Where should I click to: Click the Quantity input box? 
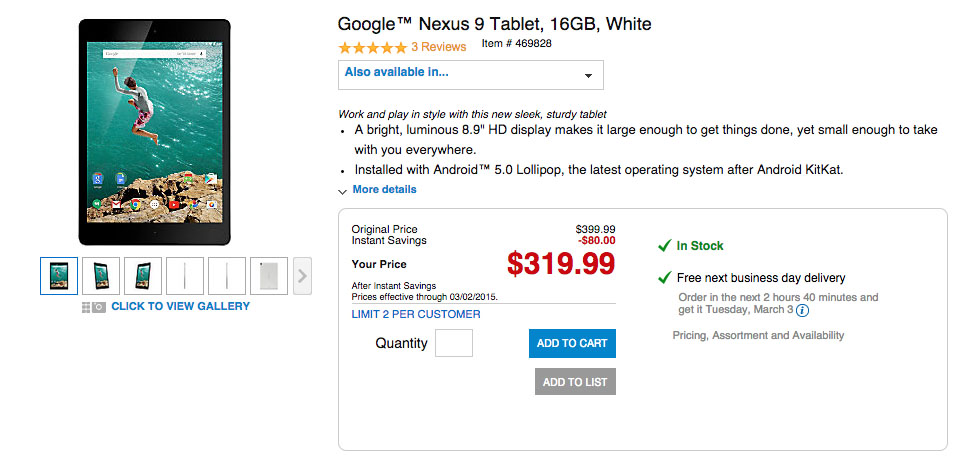(x=454, y=343)
